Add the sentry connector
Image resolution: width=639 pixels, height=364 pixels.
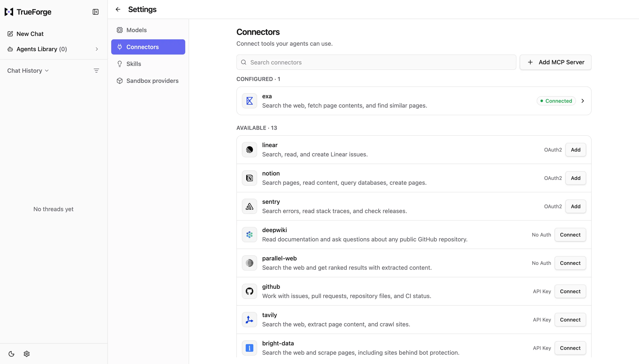pyautogui.click(x=576, y=206)
